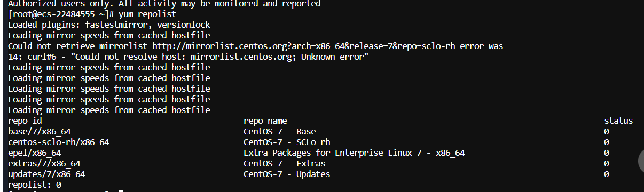Click 'CentOS-7 - SCLo rh' repo name
The width and height of the screenshot is (644, 192).
(x=287, y=142)
